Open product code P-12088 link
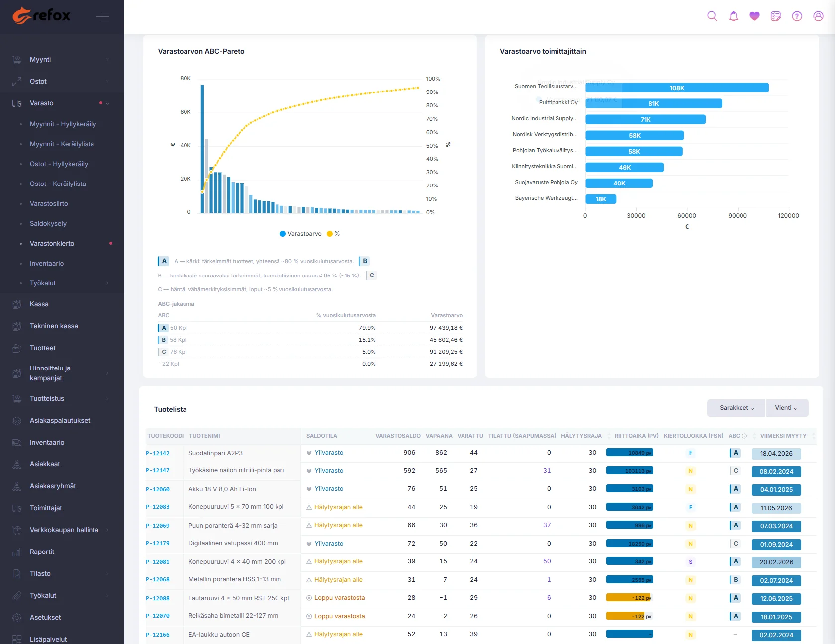The image size is (835, 644). point(158,599)
